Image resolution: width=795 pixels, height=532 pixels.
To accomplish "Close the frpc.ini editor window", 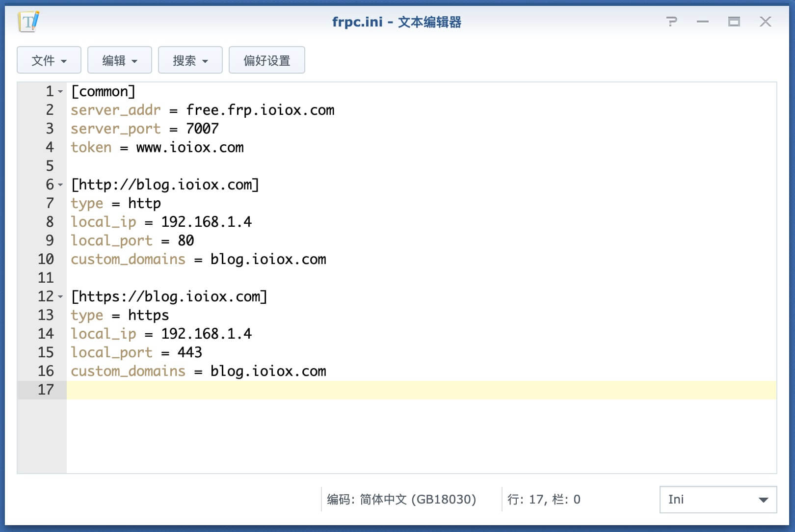I will [766, 22].
